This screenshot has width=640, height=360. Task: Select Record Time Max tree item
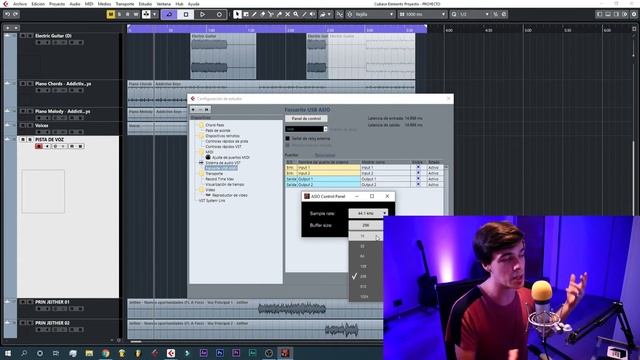click(x=220, y=179)
